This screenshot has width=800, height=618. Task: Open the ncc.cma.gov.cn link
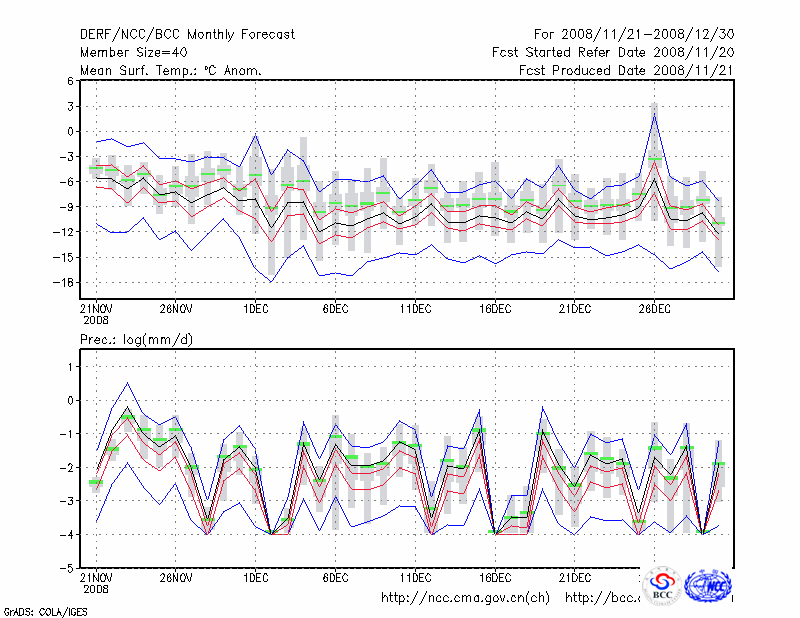coord(465,598)
